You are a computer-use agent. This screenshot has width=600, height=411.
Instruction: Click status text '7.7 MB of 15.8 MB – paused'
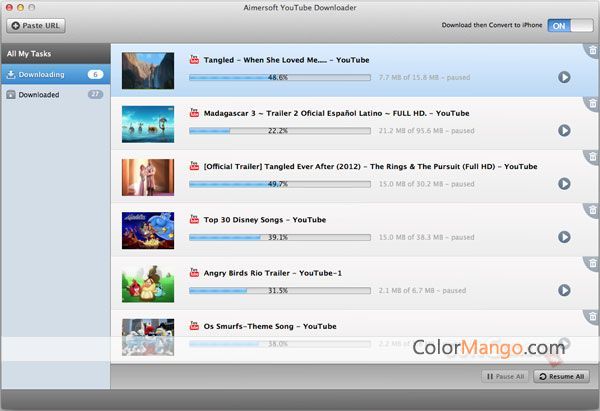(424, 77)
